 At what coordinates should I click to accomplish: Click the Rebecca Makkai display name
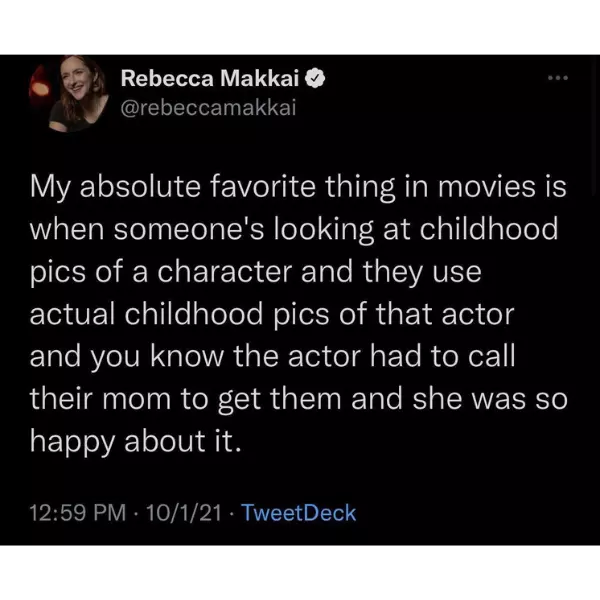click(210, 79)
